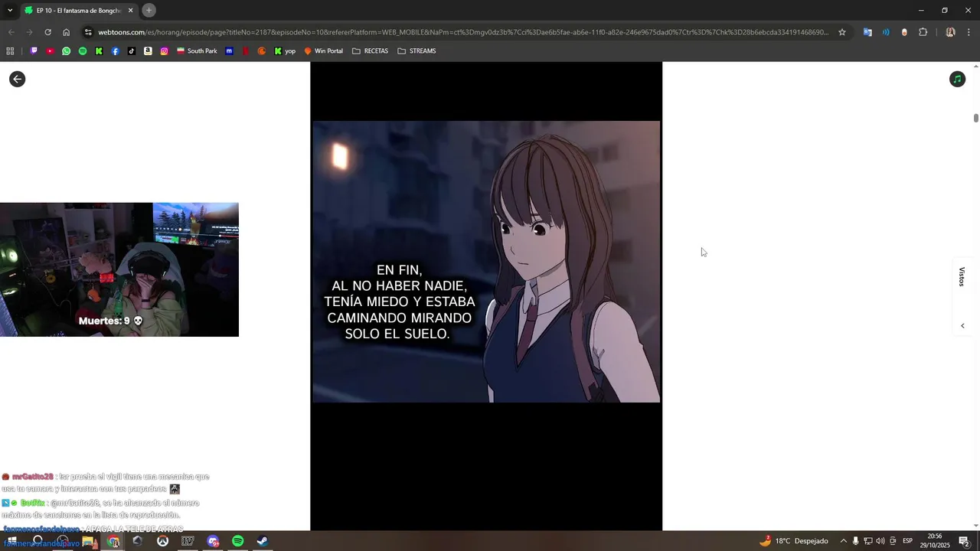Open a new browser tab
Screen dimensions: 980x551
click(x=149, y=10)
